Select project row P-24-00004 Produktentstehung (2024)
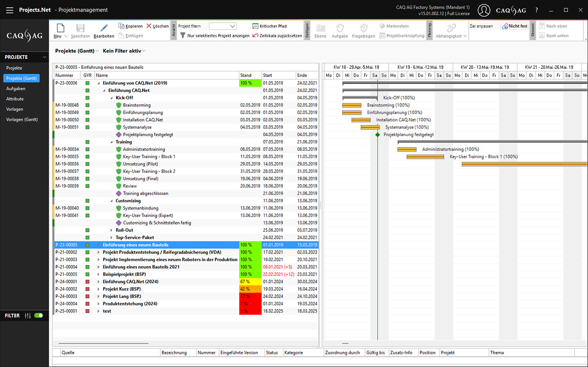This screenshot has height=367, width=588. coord(186,304)
